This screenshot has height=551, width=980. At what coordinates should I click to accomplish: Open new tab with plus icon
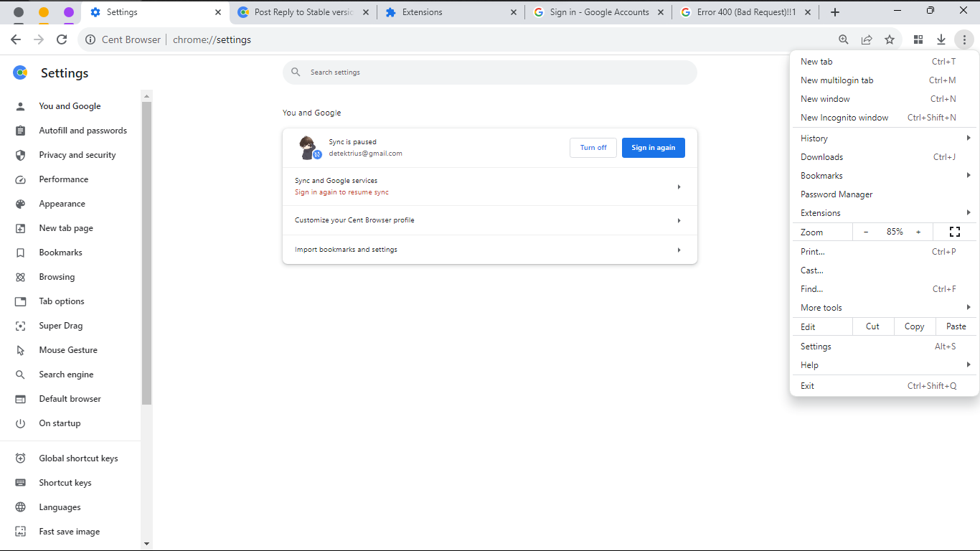pyautogui.click(x=834, y=12)
